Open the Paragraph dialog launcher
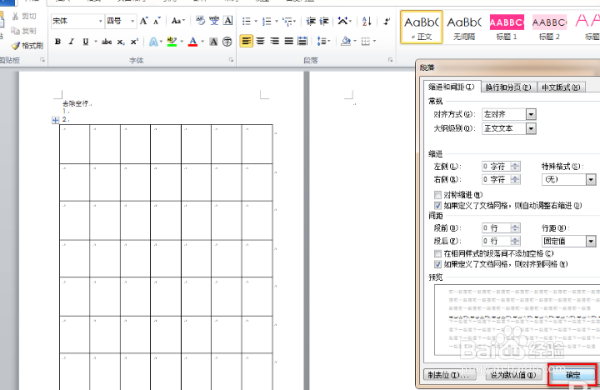 coord(390,60)
